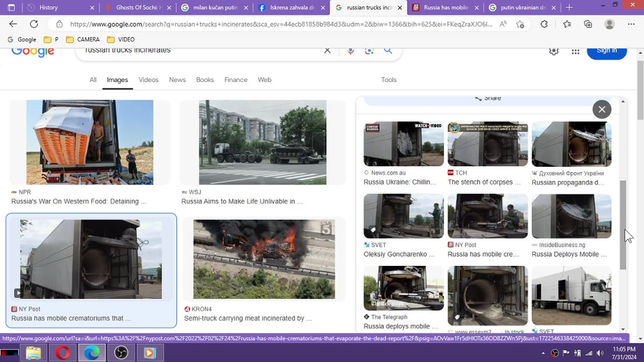Show hidden system tray icons
The image size is (644, 362).
pos(543,353)
